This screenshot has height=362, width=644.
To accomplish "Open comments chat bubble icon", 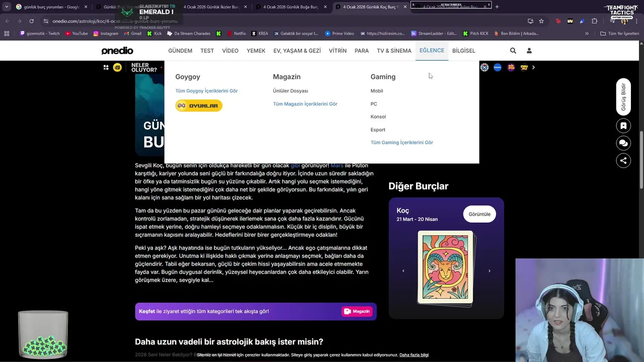I will click(x=623, y=143).
